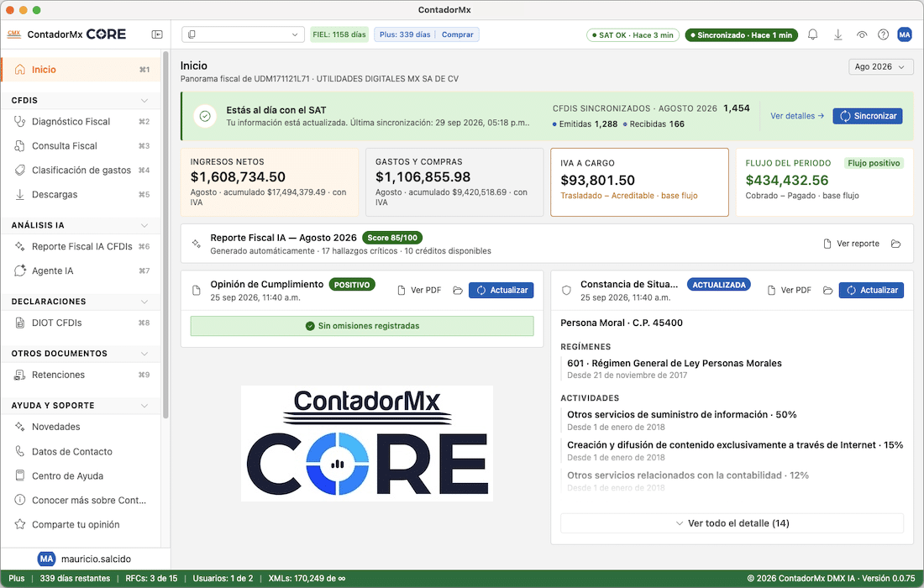Open Retenciones menu item

81,375
